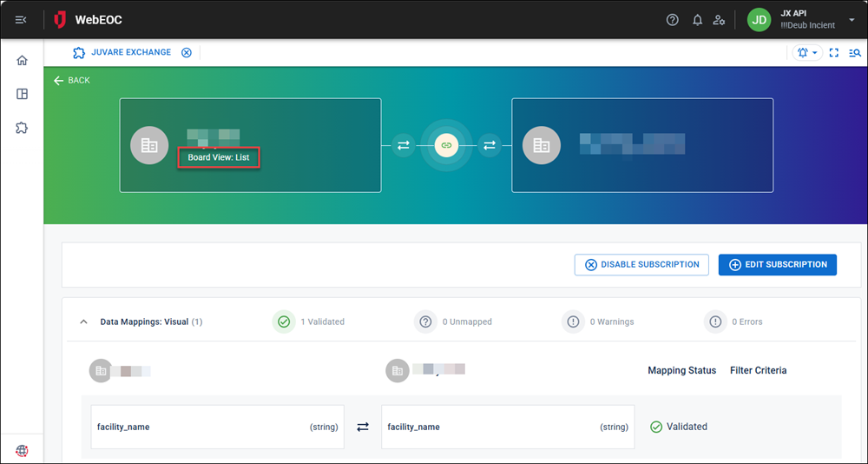Open the search list icon top right
Viewport: 868px width, 464px height.
pos(855,53)
